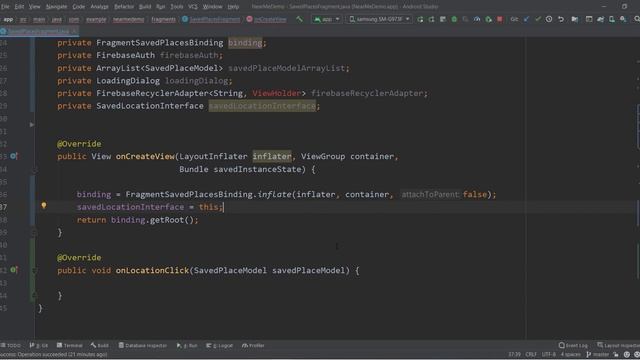The image size is (640, 360).
Task: Click the onCreateView method breadcrumb
Action: 267,19
